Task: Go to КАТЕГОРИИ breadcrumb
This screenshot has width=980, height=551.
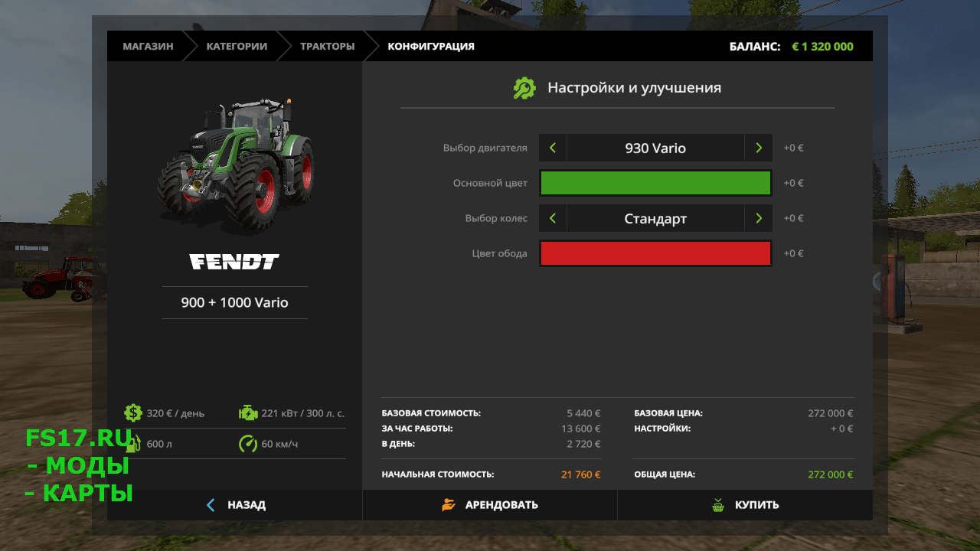Action: (x=237, y=46)
